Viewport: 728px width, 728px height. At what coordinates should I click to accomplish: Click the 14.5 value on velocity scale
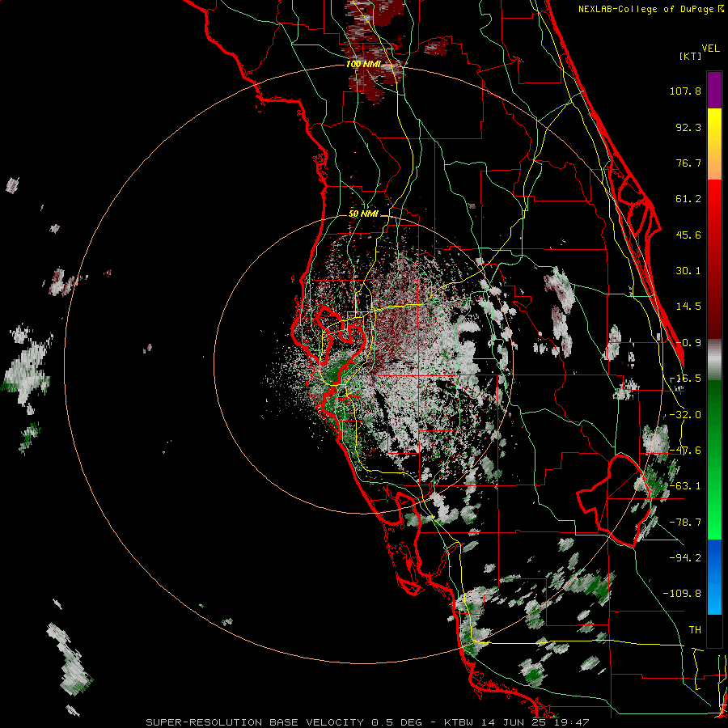(688, 307)
